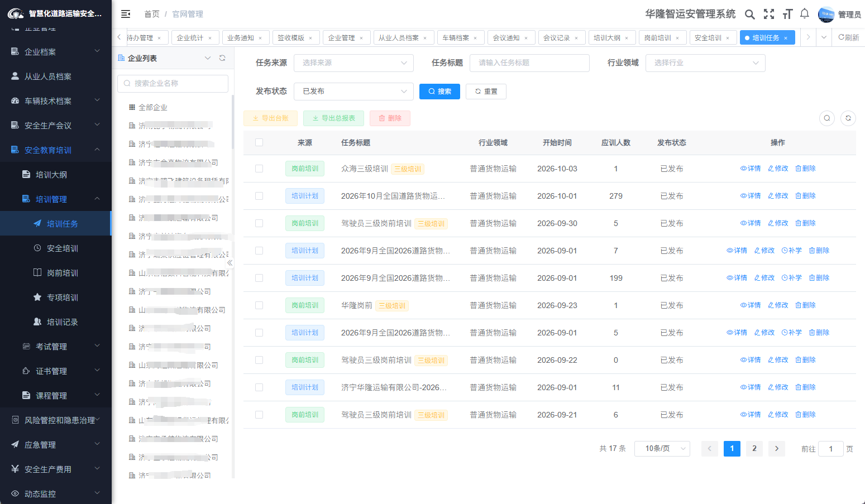Image resolution: width=865 pixels, height=504 pixels.
Task: Expand the 考试管理 sidebar menu
Action: click(56, 347)
